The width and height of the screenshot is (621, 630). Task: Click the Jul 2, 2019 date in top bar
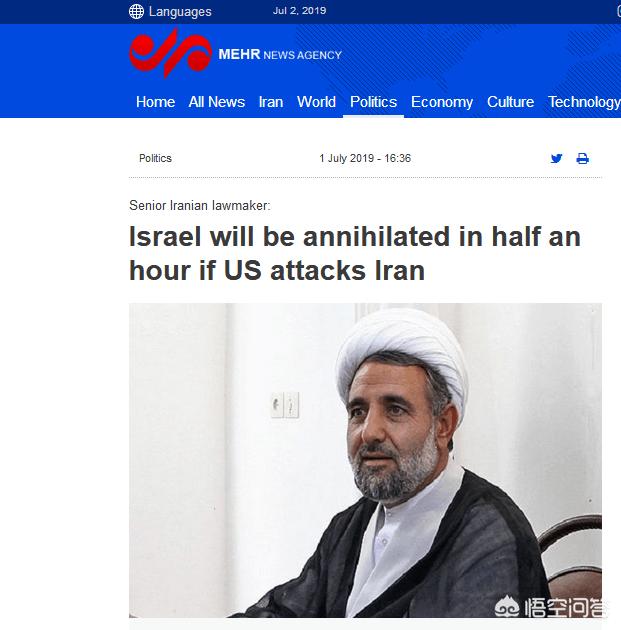(x=299, y=11)
